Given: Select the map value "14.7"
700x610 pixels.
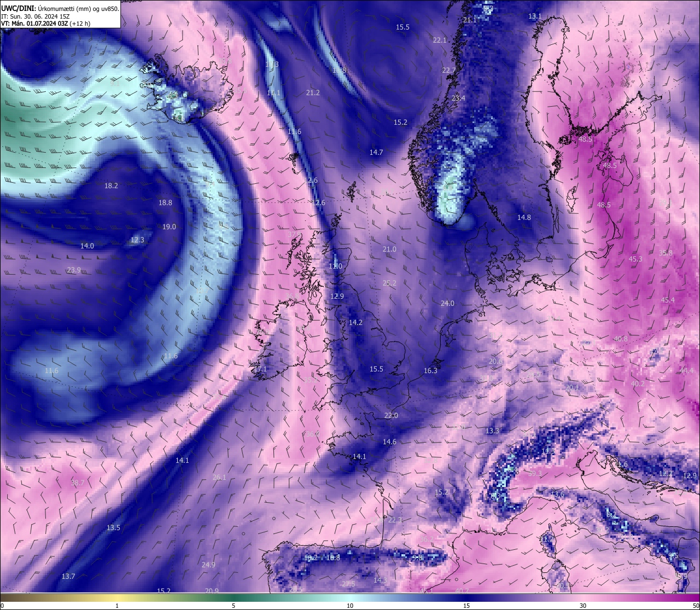Looking at the screenshot, I should click(376, 153).
